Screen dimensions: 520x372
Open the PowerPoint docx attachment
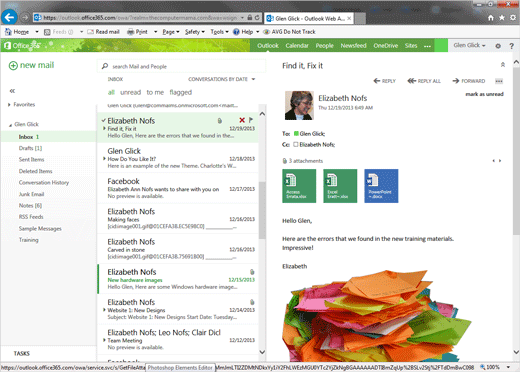381,186
